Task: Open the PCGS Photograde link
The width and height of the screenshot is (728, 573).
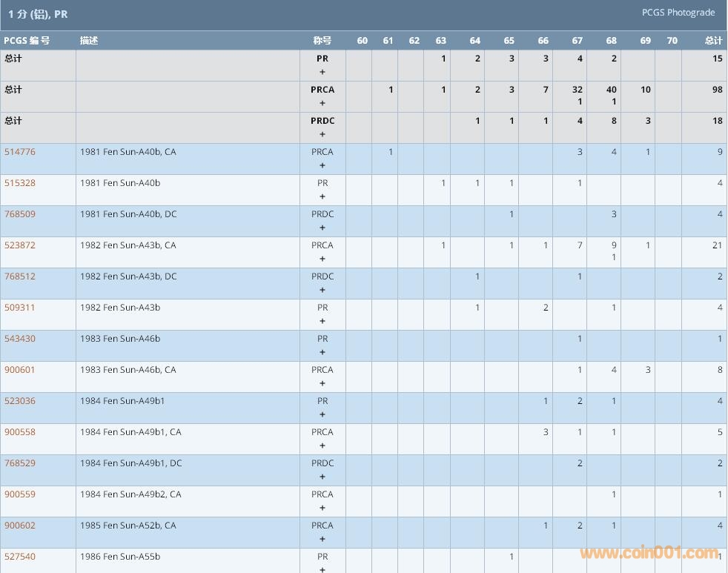Action: [678, 13]
